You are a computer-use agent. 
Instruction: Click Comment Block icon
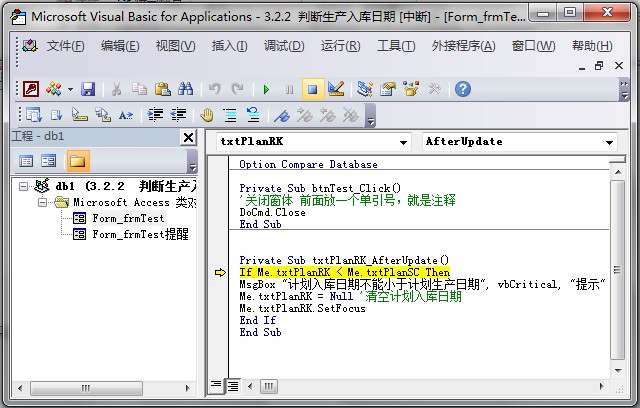[x=230, y=115]
